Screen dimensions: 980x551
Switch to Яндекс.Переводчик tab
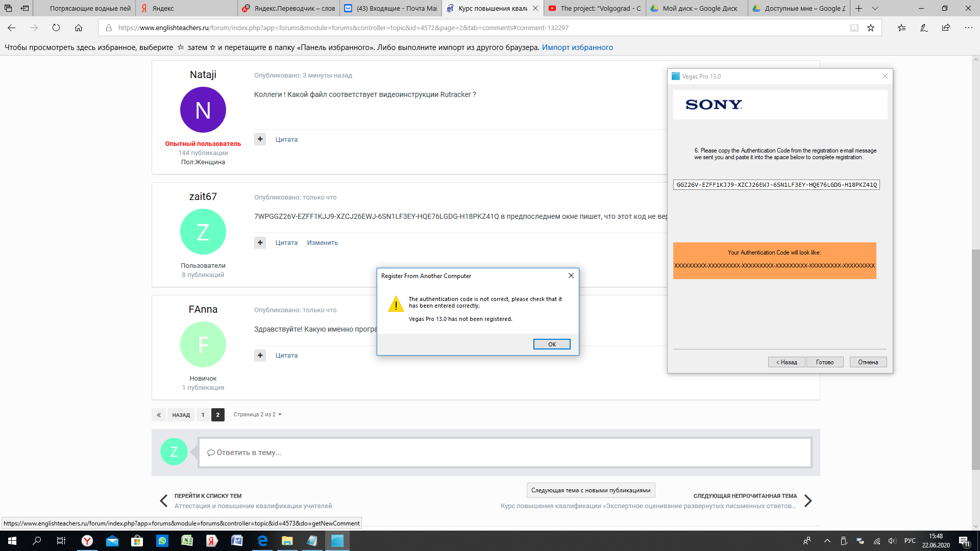coord(288,8)
